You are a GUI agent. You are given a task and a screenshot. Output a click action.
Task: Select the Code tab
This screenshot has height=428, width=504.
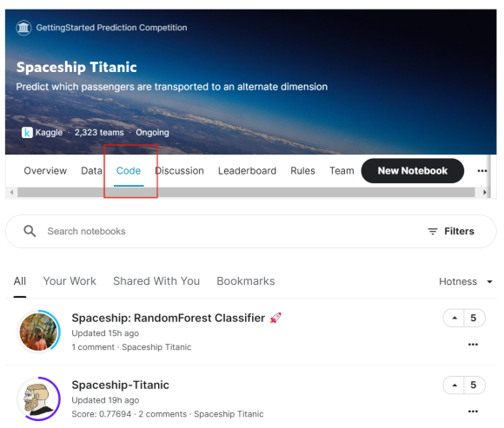129,171
